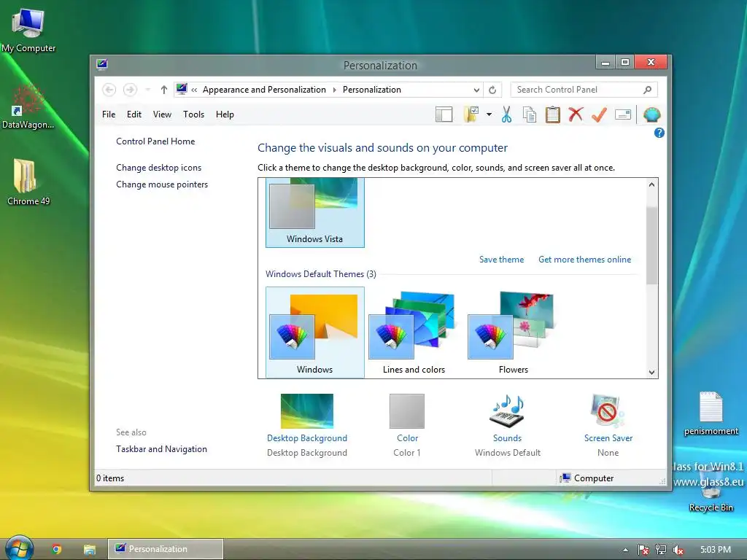Select the Lines and colors theme
The width and height of the screenshot is (747, 560).
414,332
